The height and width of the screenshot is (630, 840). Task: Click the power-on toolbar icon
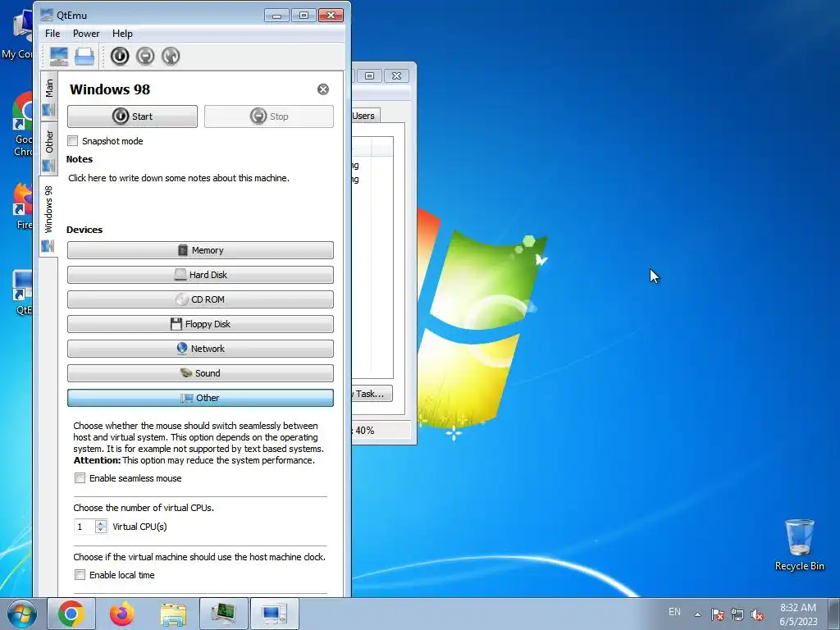coord(120,57)
